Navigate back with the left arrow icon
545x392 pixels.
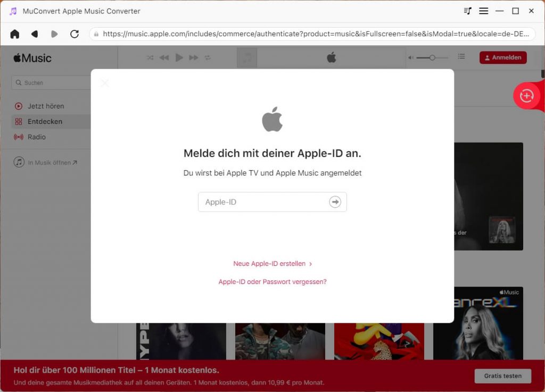[x=35, y=34]
